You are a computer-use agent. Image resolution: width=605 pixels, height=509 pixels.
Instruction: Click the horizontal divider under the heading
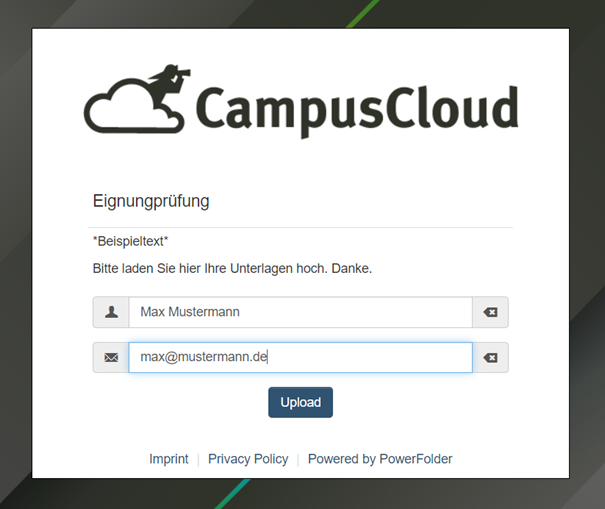coord(301,228)
